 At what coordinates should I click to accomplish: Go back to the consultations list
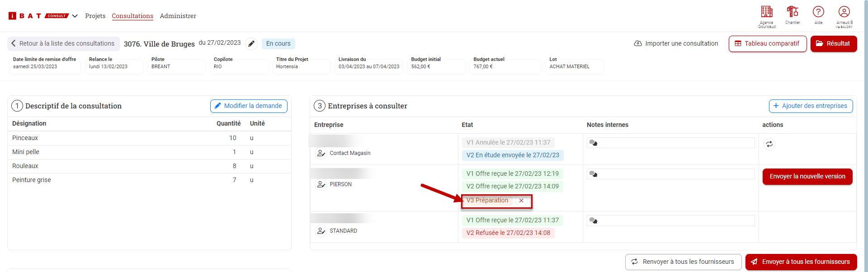(x=63, y=43)
